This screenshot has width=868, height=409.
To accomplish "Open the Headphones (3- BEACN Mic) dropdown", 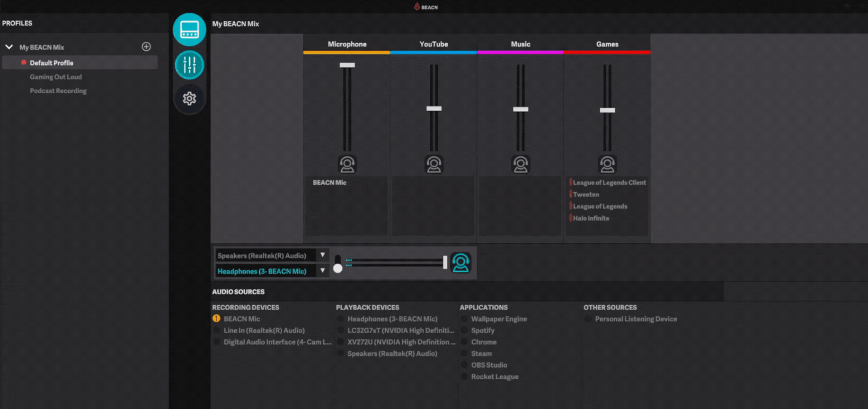I will (322, 271).
